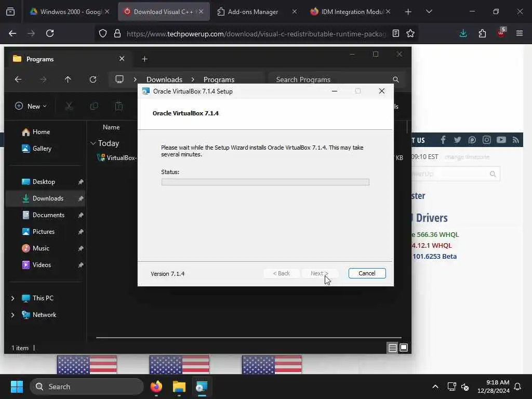Open File Explorer from the taskbar

(x=179, y=387)
